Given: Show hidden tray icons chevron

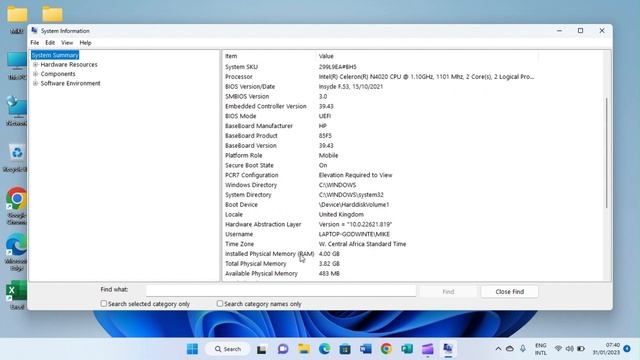Looking at the screenshot, I should click(x=498, y=349).
